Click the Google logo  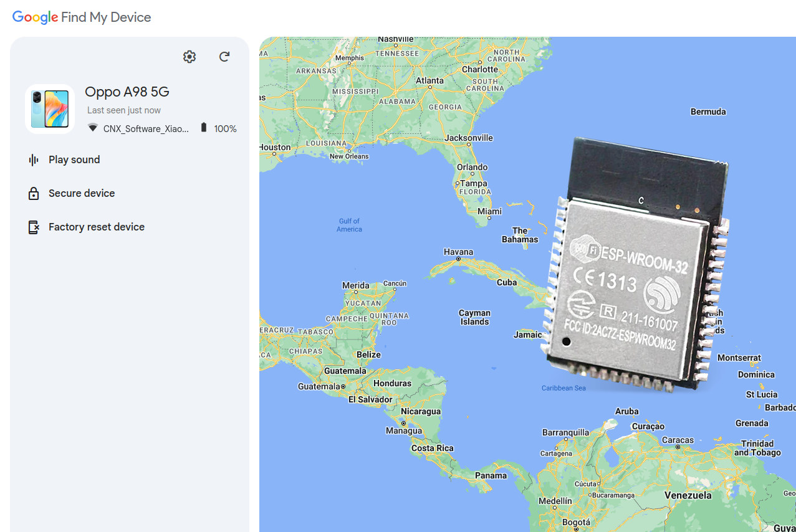[x=34, y=17]
